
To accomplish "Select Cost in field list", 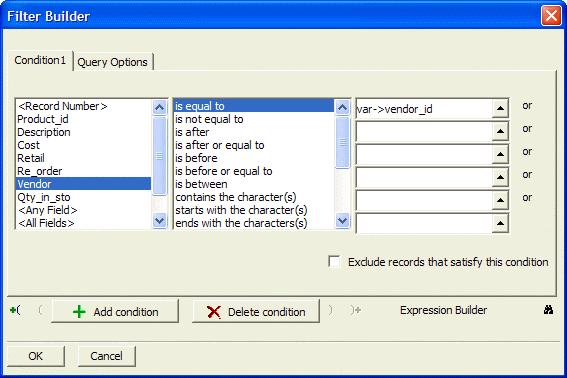I will (84, 145).
